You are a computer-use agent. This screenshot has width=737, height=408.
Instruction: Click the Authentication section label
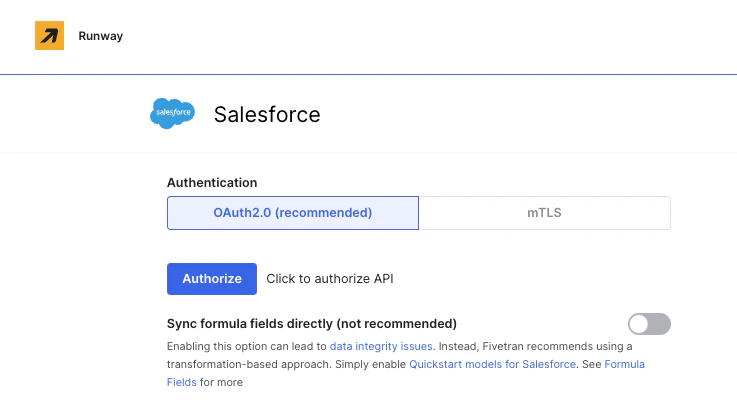coord(212,182)
